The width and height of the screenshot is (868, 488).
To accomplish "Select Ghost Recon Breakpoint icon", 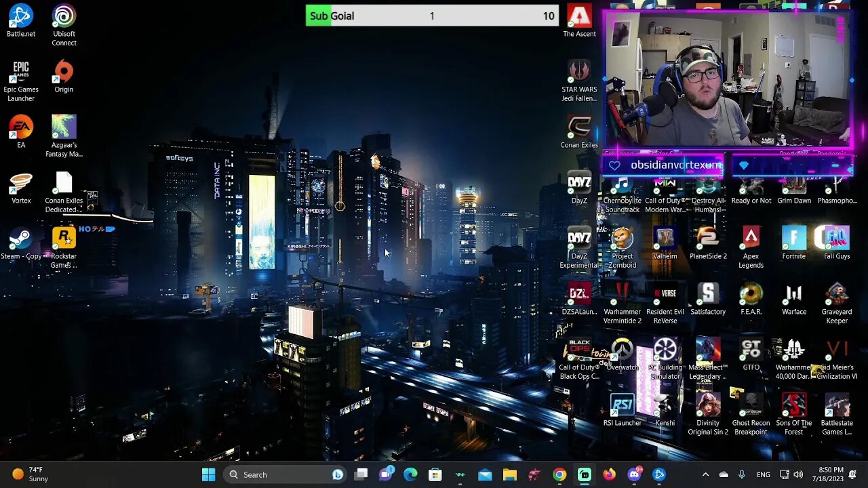I will [x=751, y=415].
